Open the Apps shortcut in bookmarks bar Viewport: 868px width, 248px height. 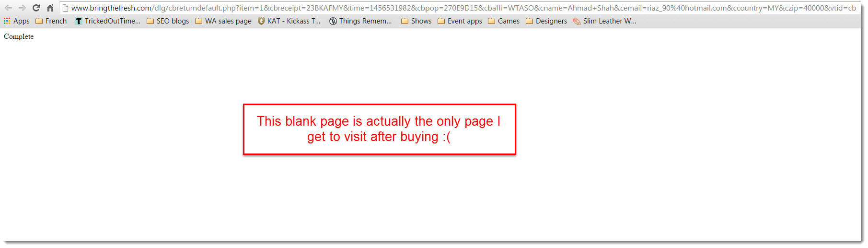pos(16,21)
